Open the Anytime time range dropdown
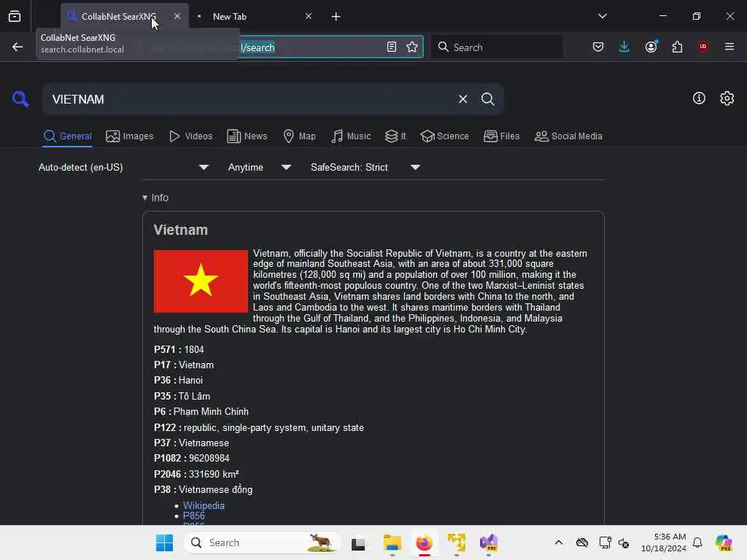The width and height of the screenshot is (747, 560). [260, 167]
